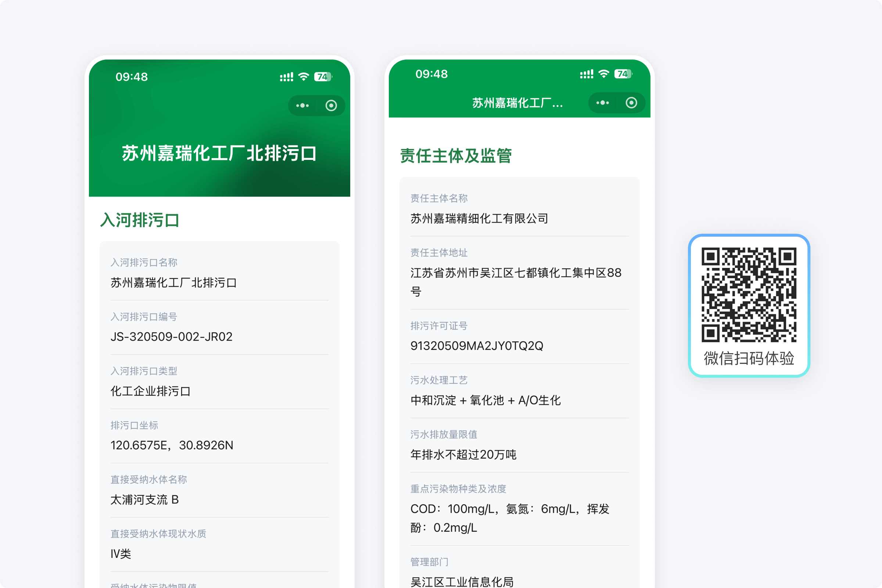Image resolution: width=882 pixels, height=588 pixels.
Task: Click the 入河排污口编号 field label
Action: tap(144, 317)
